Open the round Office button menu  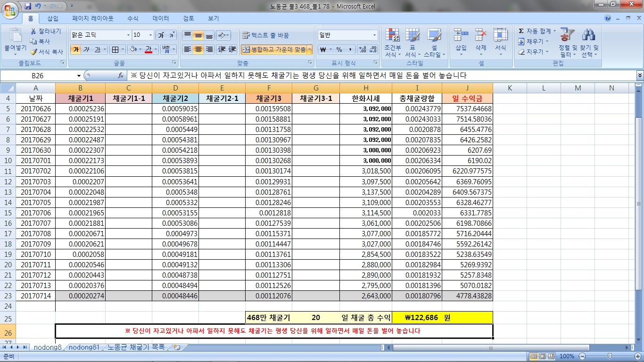[10, 9]
